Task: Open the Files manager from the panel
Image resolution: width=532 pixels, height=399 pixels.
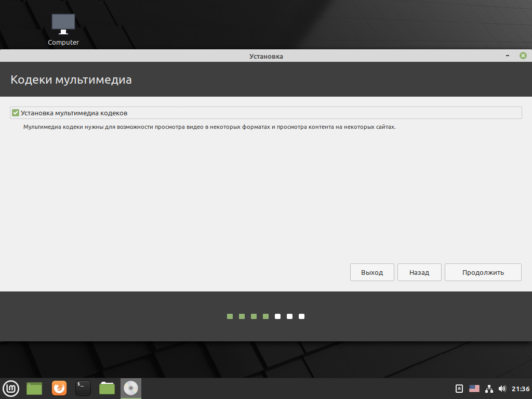Action: [107, 388]
